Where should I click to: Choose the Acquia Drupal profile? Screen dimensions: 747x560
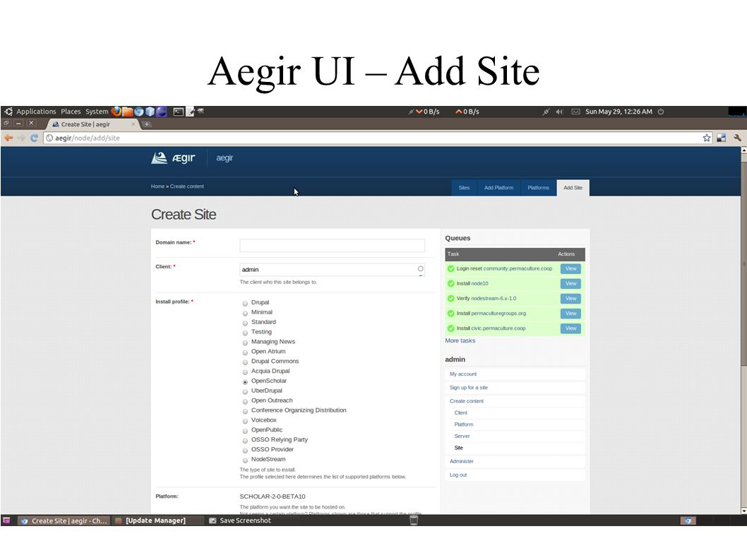[245, 372]
